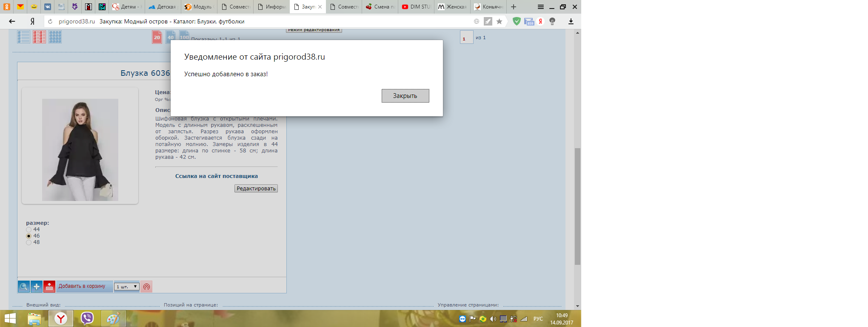868x327 pixels.
Task: Close the active Закупка tab
Action: point(320,7)
